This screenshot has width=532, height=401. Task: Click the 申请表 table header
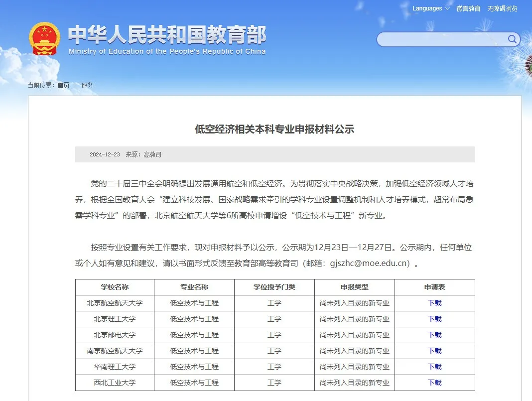[x=434, y=287]
